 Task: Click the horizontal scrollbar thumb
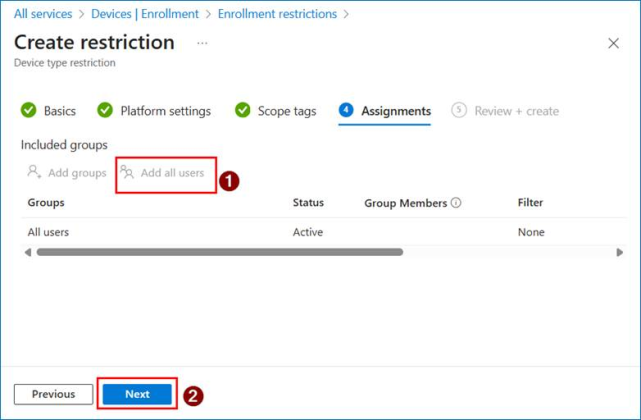pos(220,252)
